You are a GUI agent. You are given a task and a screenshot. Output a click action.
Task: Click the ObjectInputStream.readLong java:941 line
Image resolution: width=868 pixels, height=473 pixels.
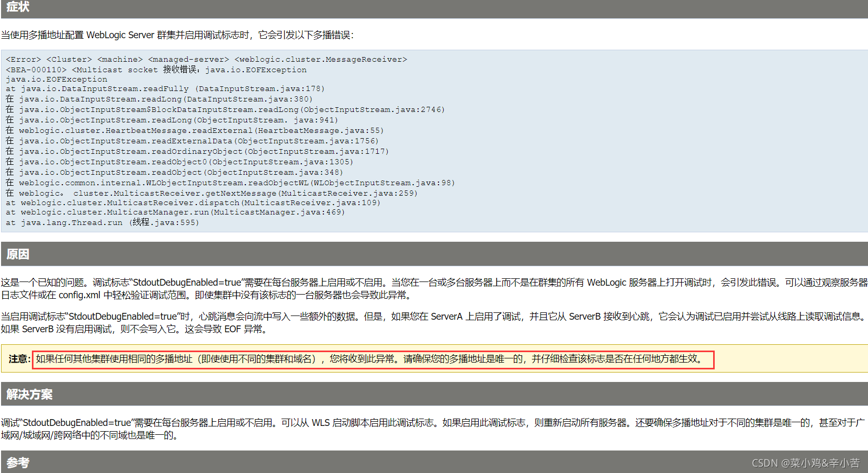coord(172,120)
